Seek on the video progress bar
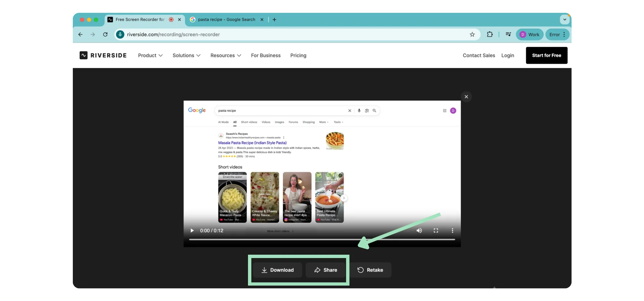 click(x=322, y=240)
